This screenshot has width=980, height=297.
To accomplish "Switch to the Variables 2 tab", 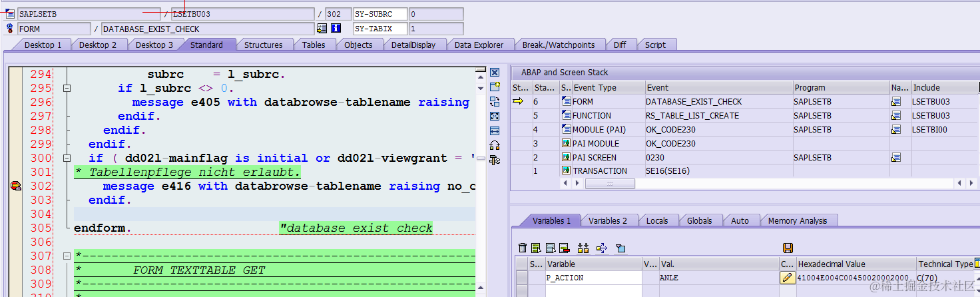I will [x=608, y=220].
